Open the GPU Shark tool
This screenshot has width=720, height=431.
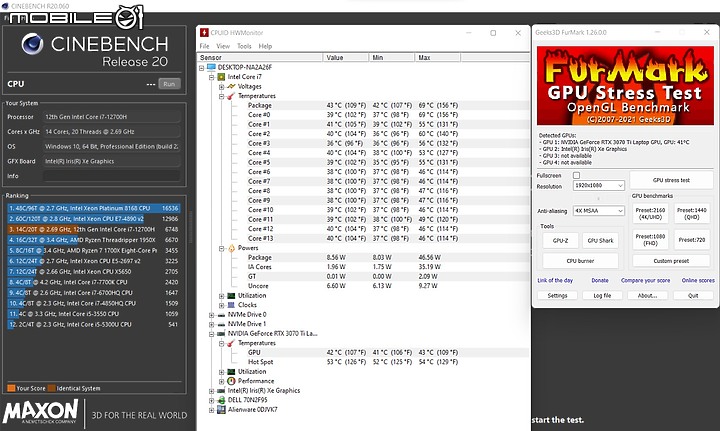[600, 241]
